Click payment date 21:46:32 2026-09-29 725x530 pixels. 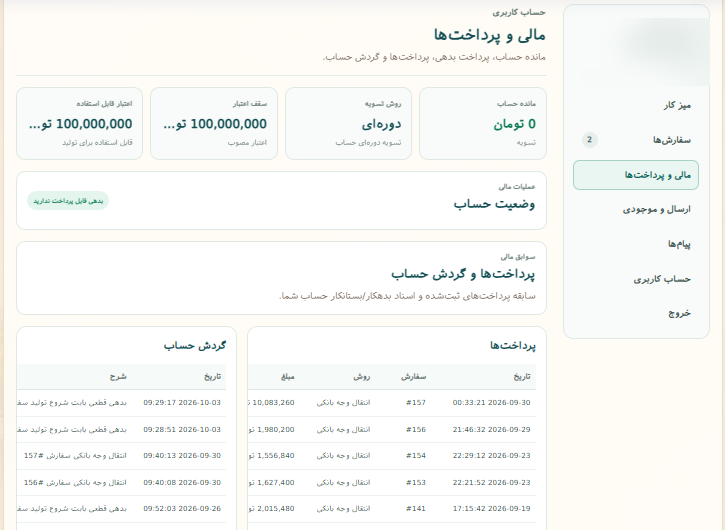pyautogui.click(x=492, y=429)
